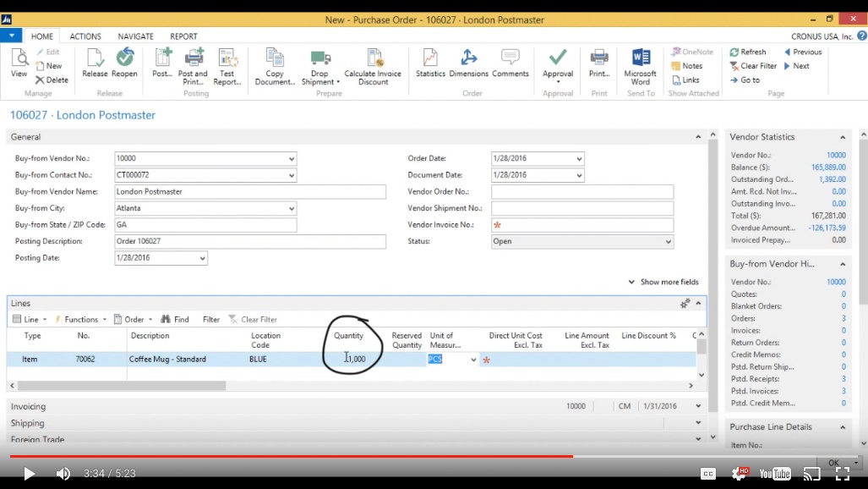Image resolution: width=868 pixels, height=489 pixels.
Task: Open the Line menu in Lines
Action: (30, 319)
